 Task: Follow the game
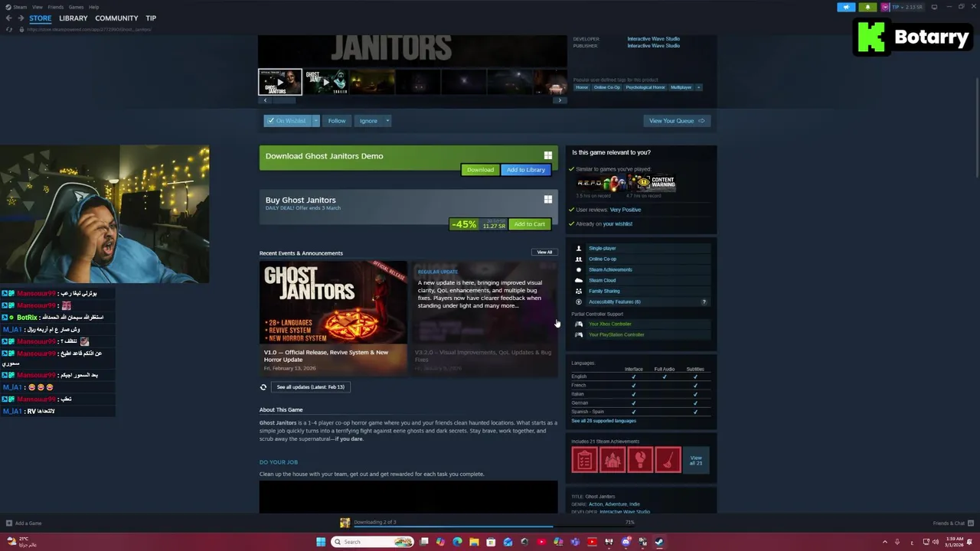coord(337,121)
